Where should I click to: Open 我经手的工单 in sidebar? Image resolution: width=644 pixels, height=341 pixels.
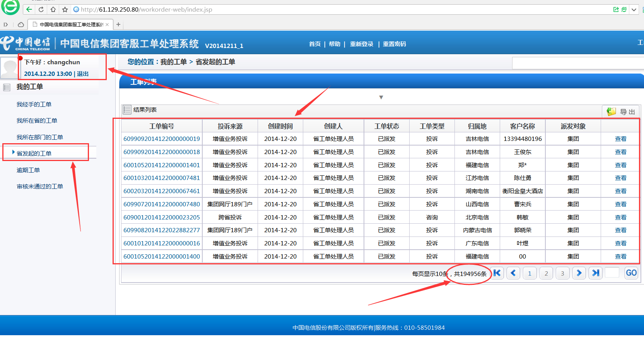click(34, 104)
